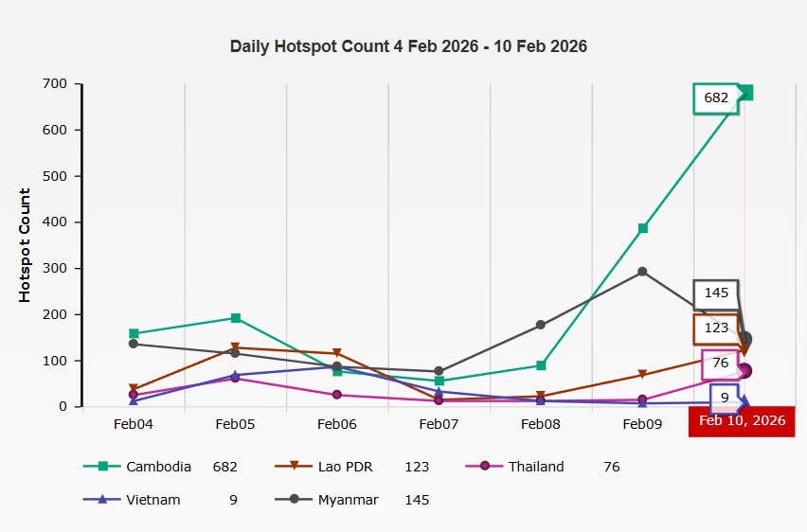Select Lao PDR's Feb05 data point

pyautogui.click(x=235, y=348)
